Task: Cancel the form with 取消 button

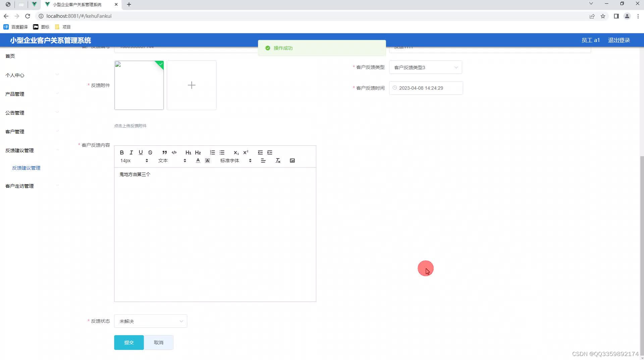Action: [x=159, y=343]
